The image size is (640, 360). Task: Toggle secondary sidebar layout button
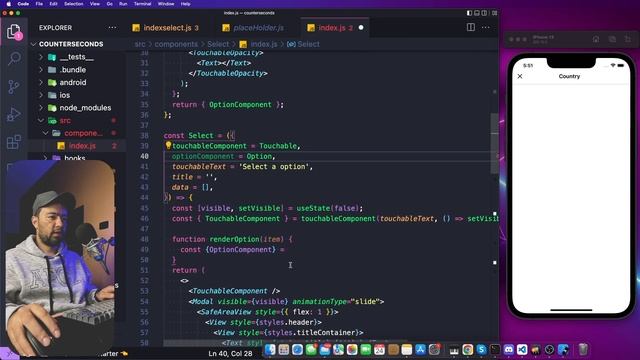click(484, 13)
